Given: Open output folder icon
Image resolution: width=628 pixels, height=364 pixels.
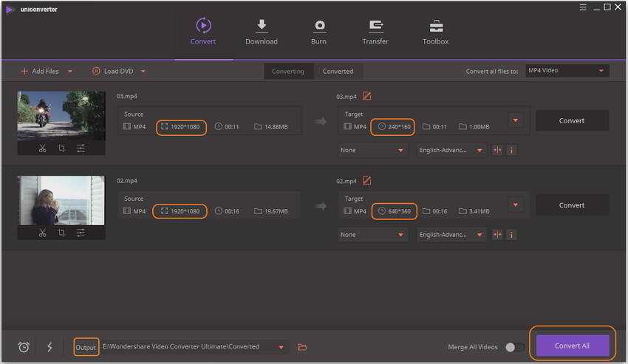Looking at the screenshot, I should click(x=302, y=347).
